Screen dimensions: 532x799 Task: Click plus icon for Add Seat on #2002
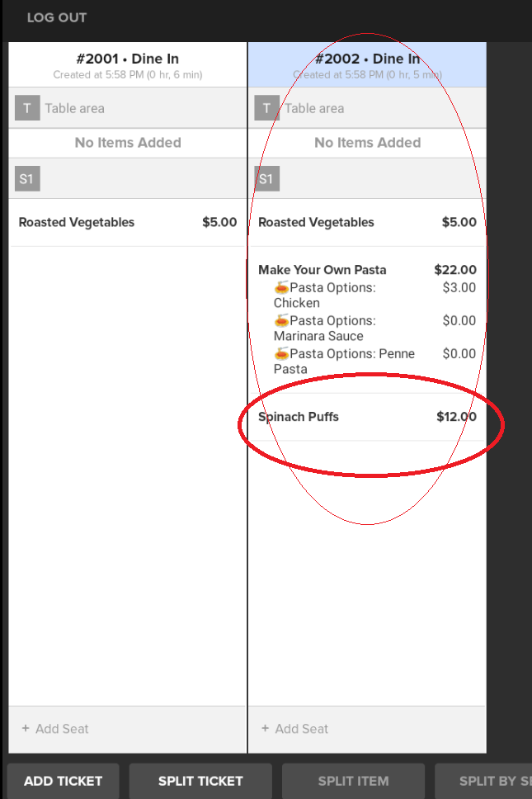click(x=265, y=729)
